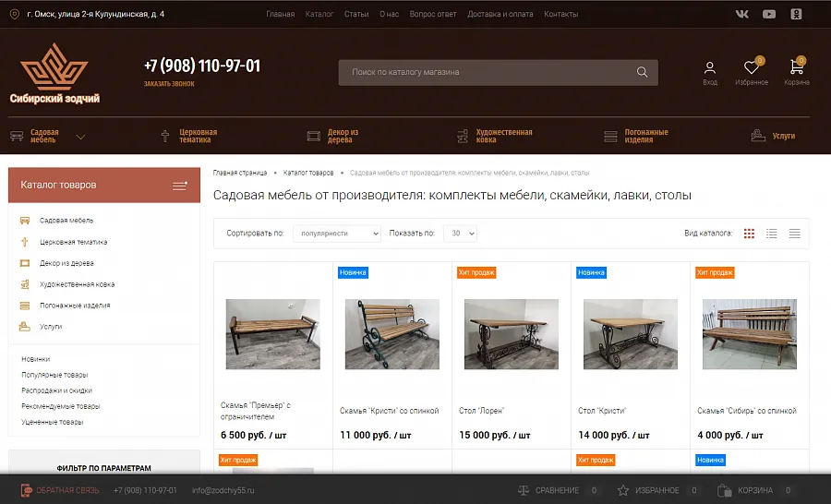Click the ОБРАТНАЯ СВЯЗЬ button in bottom bar

[x=59, y=490]
